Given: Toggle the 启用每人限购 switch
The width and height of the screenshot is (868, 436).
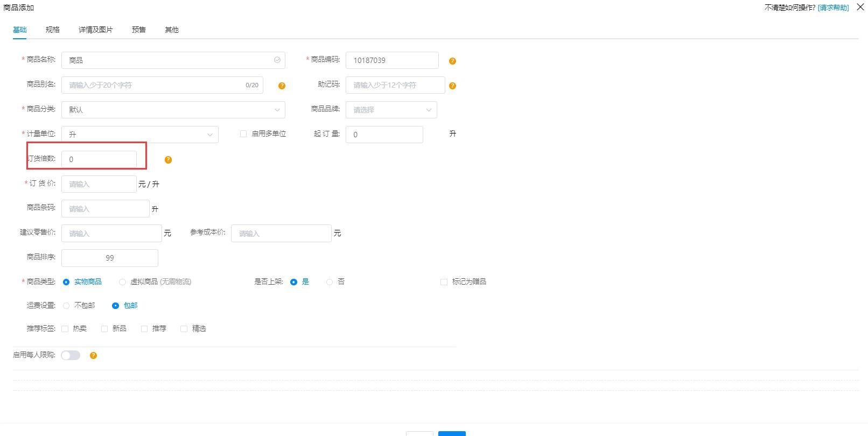Looking at the screenshot, I should pyautogui.click(x=71, y=355).
